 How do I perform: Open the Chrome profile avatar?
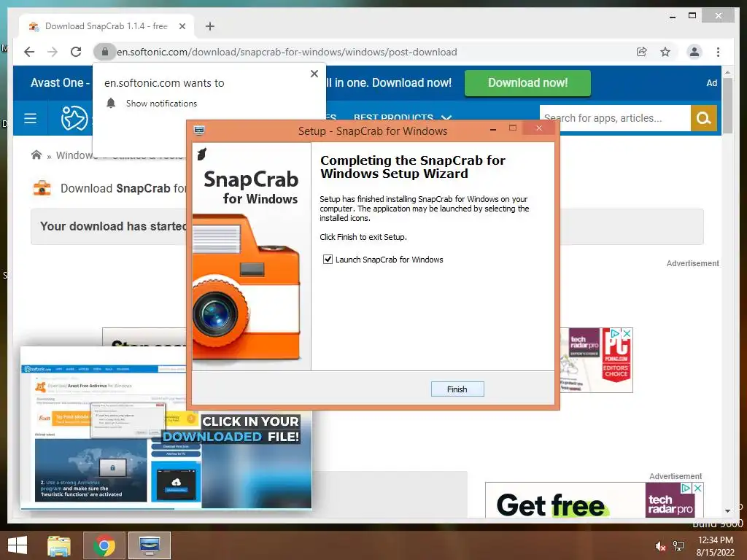(x=694, y=52)
